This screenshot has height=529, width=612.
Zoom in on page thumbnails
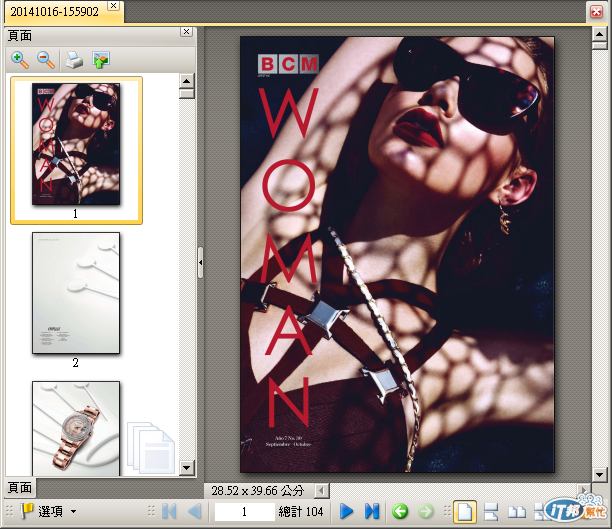point(20,60)
